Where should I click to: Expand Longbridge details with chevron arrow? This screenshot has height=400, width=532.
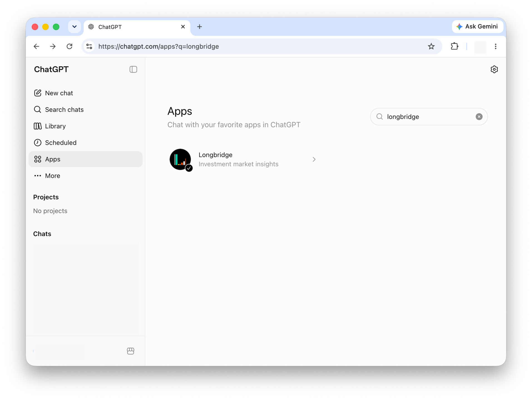tap(314, 159)
